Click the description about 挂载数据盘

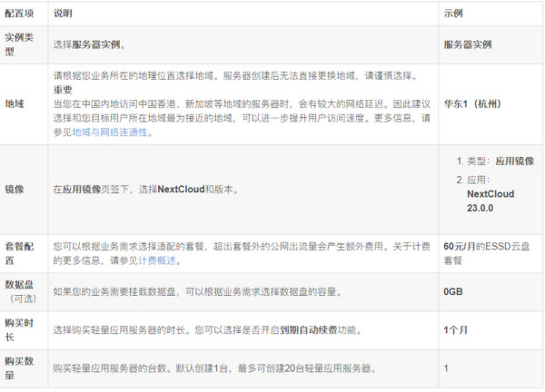tap(198, 291)
